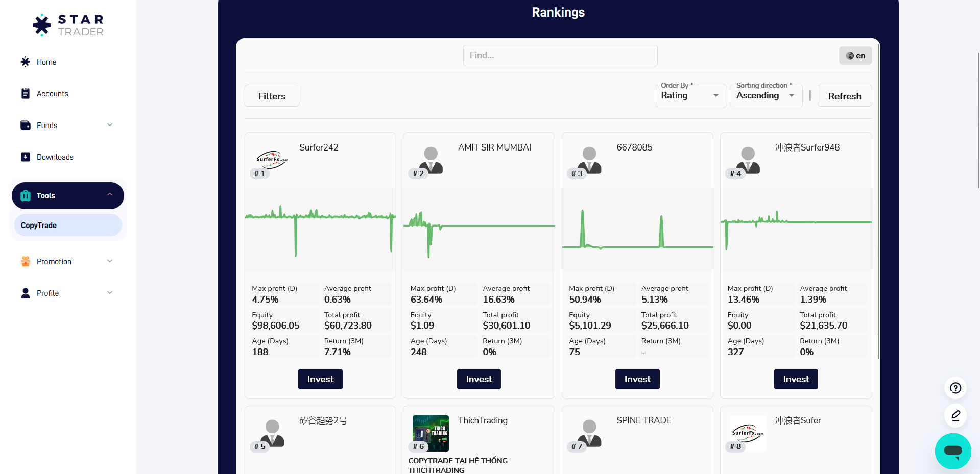Collapse the Tools menu chevron
This screenshot has width=980, height=474.
pyautogui.click(x=110, y=194)
